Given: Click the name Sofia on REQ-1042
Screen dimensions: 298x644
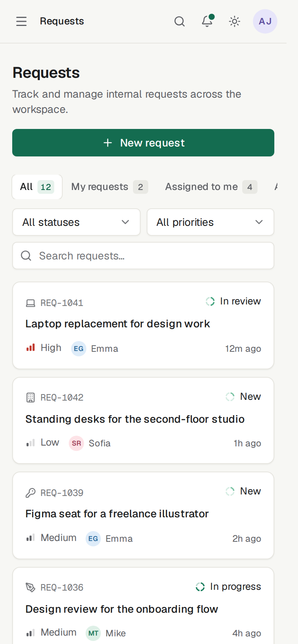Looking at the screenshot, I should [x=100, y=443].
